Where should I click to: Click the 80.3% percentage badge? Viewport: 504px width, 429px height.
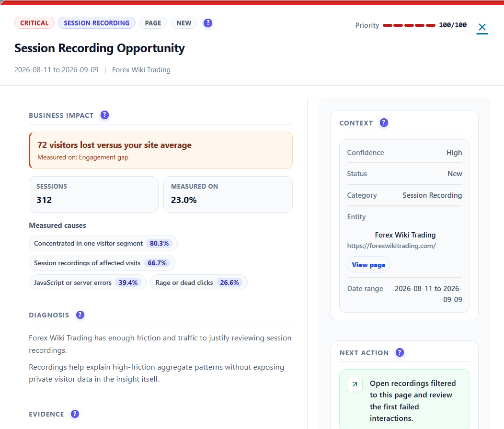click(x=159, y=244)
